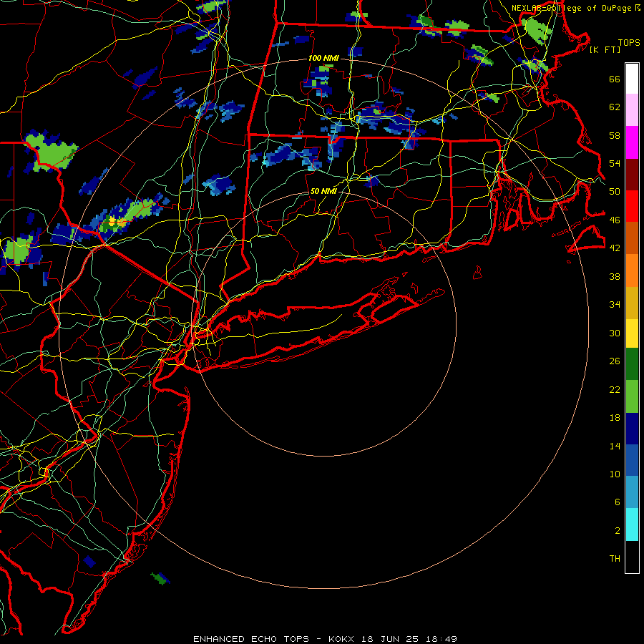Click the black TH threshold swatch
Viewport: 644px width, 644px height.
(x=632, y=557)
